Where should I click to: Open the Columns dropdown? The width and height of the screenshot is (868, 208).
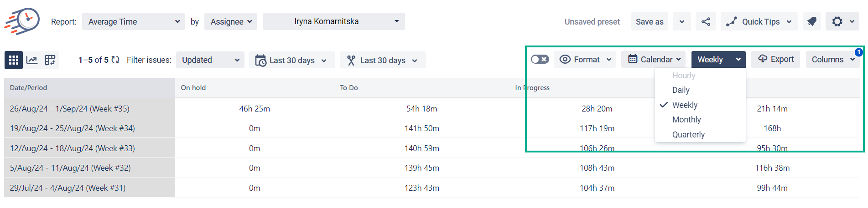tap(832, 60)
